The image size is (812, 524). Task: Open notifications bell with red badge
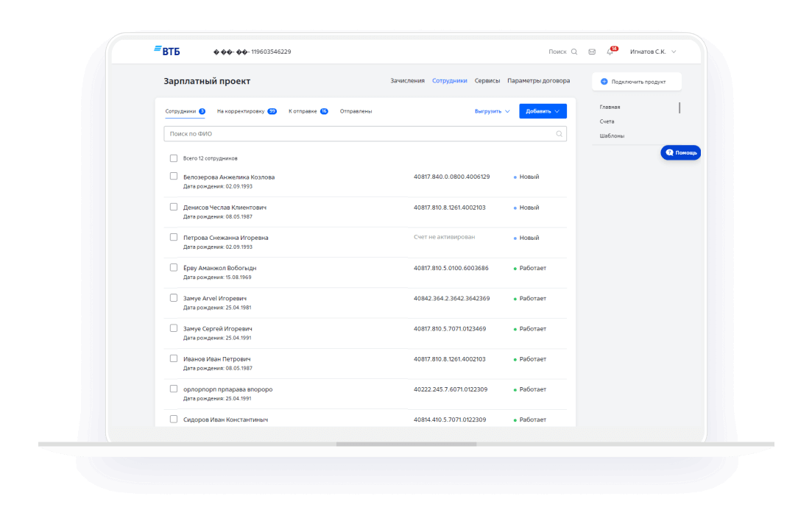610,52
